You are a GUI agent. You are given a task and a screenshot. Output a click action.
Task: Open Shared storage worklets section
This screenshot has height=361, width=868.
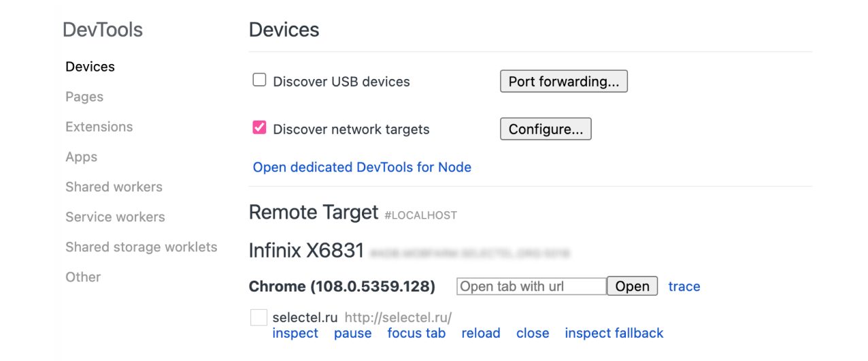141,247
